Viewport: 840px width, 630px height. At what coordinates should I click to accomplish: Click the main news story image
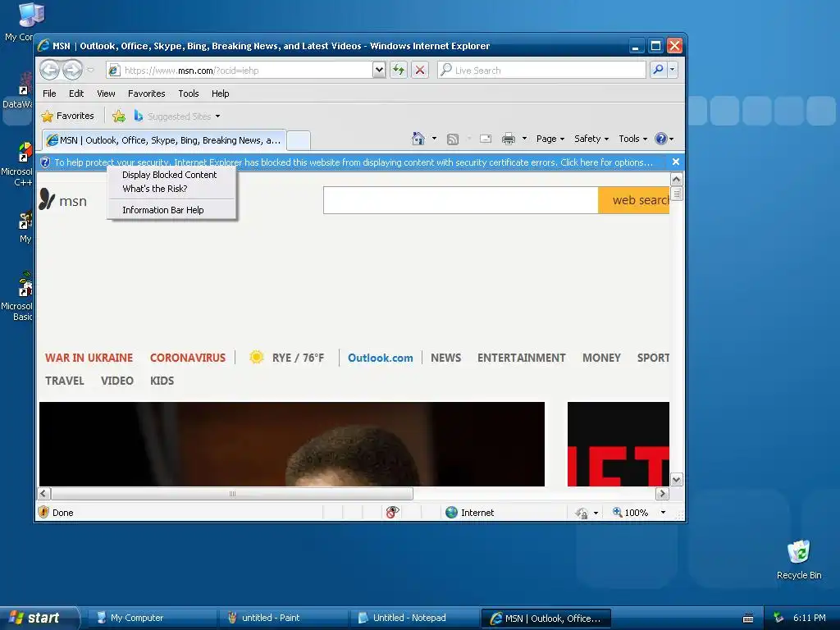coord(292,444)
